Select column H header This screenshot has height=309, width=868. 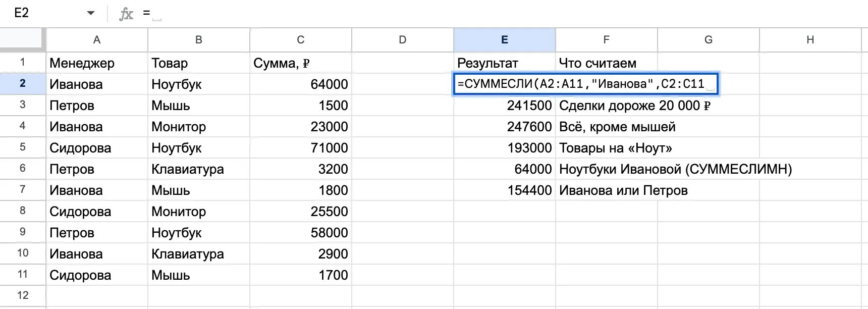pyautogui.click(x=810, y=40)
